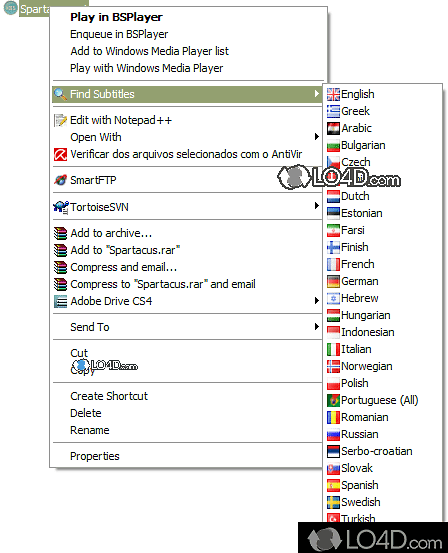Screen dimensions: 448x553
Task: Click the English UK flag icon
Action: click(x=333, y=94)
